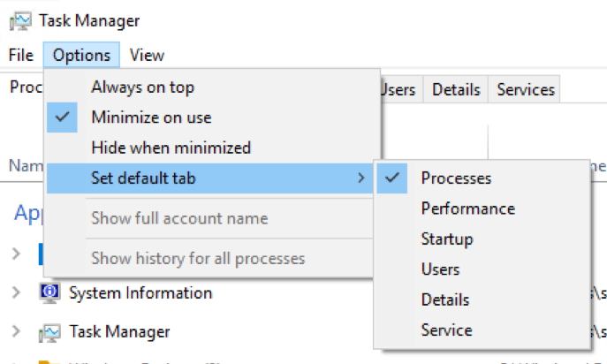Image resolution: width=607 pixels, height=364 pixels.
Task: Pick Details in the default tab submenu
Action: pos(445,300)
